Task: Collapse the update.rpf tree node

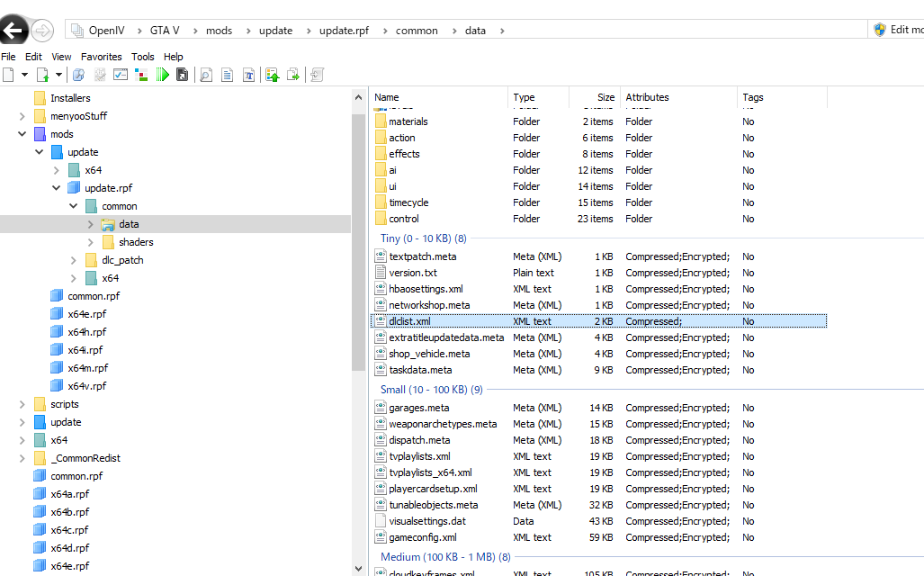Action: pyautogui.click(x=56, y=188)
